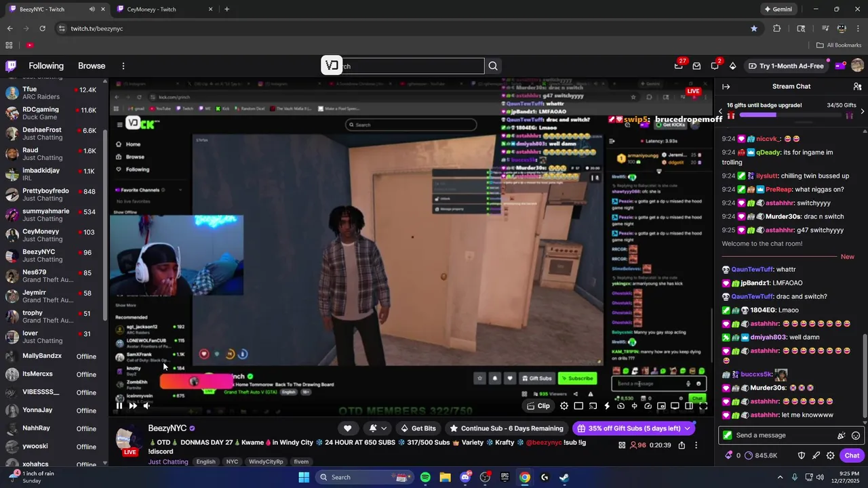This screenshot has height=488, width=868.
Task: Open the Whispers speech bubble icon
Action: coord(715,66)
